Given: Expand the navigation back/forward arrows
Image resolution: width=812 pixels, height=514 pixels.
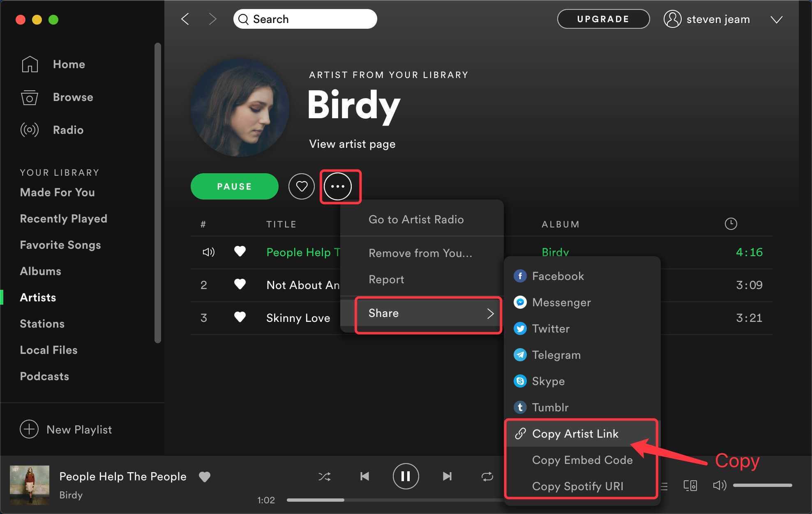Looking at the screenshot, I should (x=199, y=18).
